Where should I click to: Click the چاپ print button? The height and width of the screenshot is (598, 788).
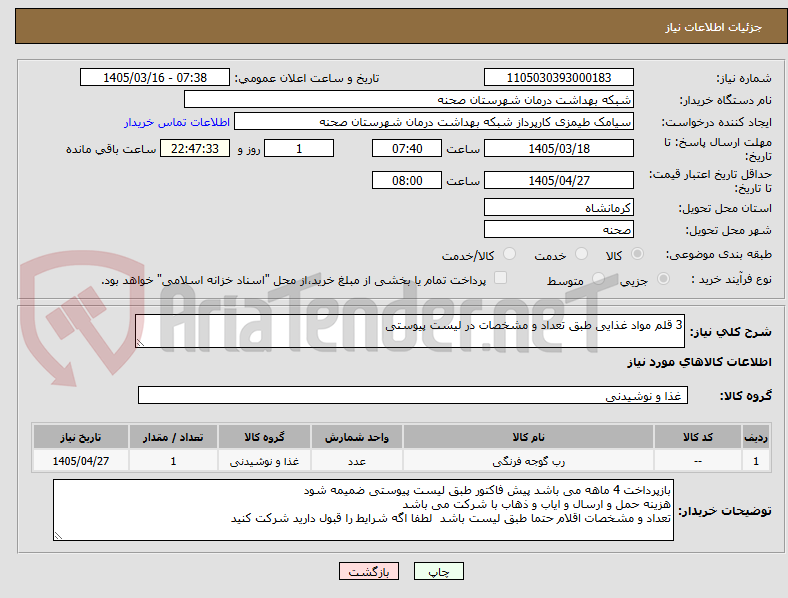point(439,571)
